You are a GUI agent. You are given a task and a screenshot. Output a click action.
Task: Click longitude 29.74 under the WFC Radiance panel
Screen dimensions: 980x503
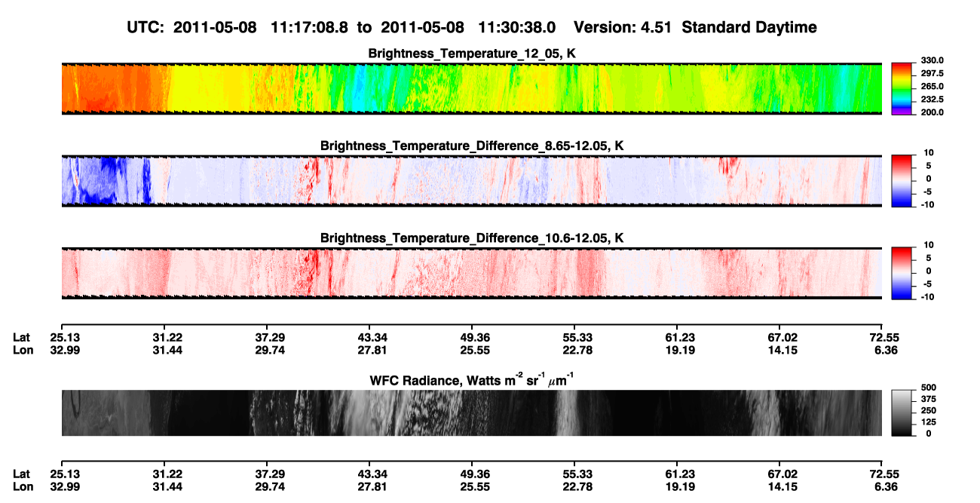click(267, 487)
